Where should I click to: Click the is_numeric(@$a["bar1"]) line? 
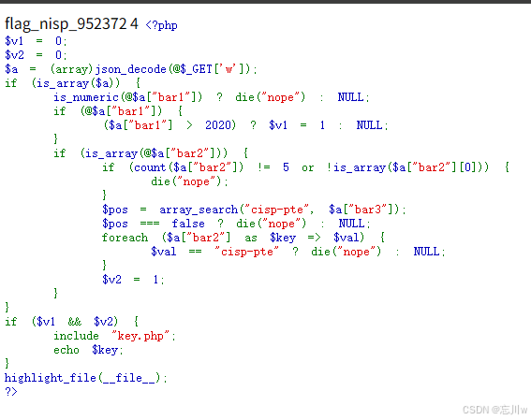tap(212, 97)
